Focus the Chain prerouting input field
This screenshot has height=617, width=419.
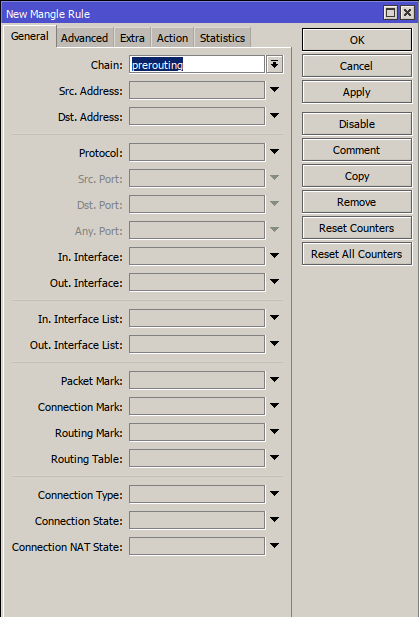tap(197, 64)
